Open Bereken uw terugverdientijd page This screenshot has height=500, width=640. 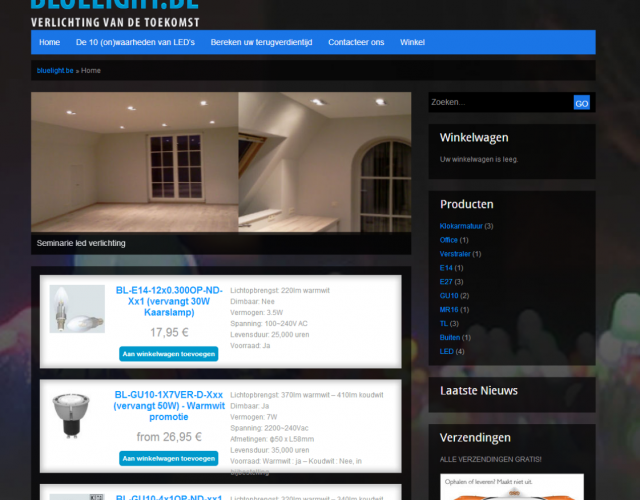click(x=261, y=42)
